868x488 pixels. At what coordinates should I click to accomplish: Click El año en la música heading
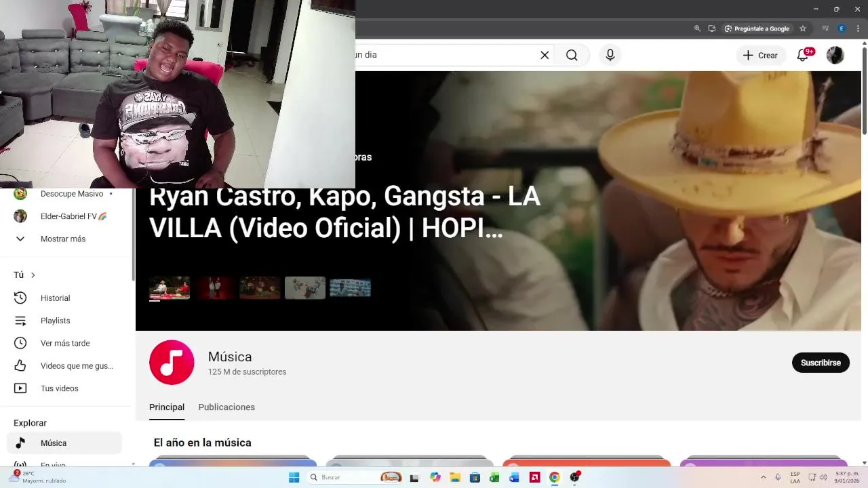(203, 443)
